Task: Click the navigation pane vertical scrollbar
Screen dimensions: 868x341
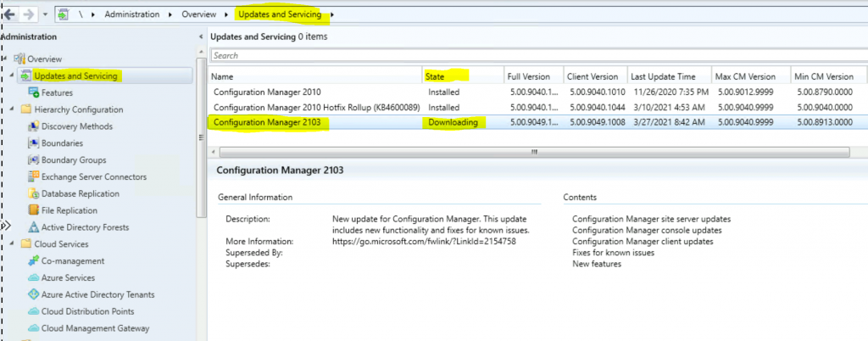Action: coord(202,137)
